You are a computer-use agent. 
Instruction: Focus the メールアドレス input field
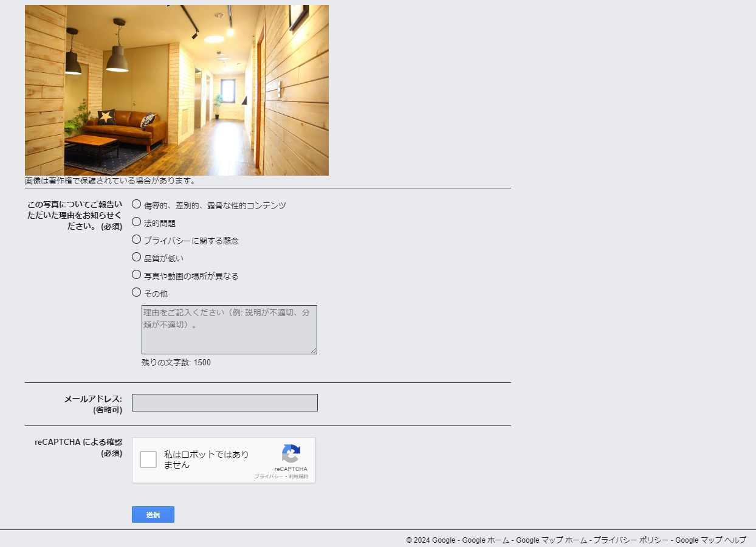pos(225,402)
